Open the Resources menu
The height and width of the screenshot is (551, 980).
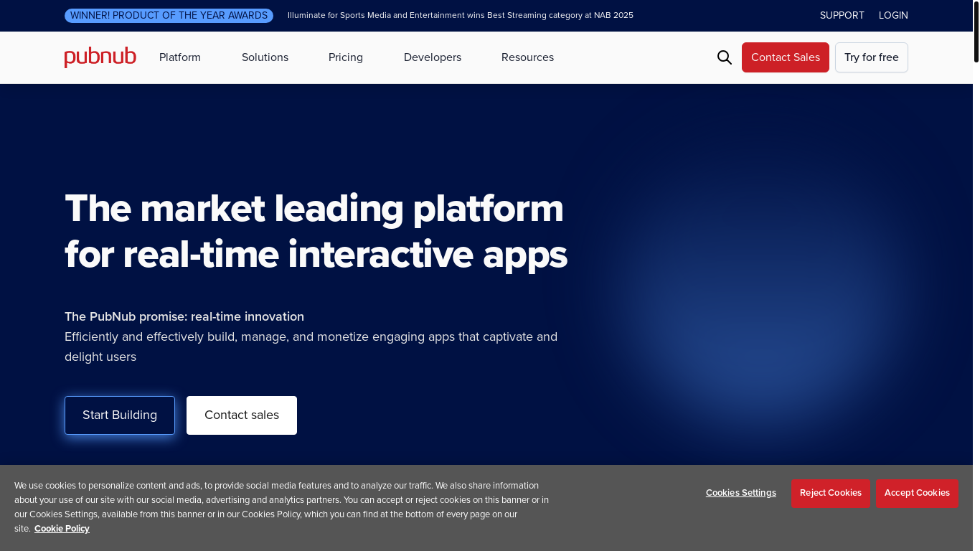click(x=527, y=57)
